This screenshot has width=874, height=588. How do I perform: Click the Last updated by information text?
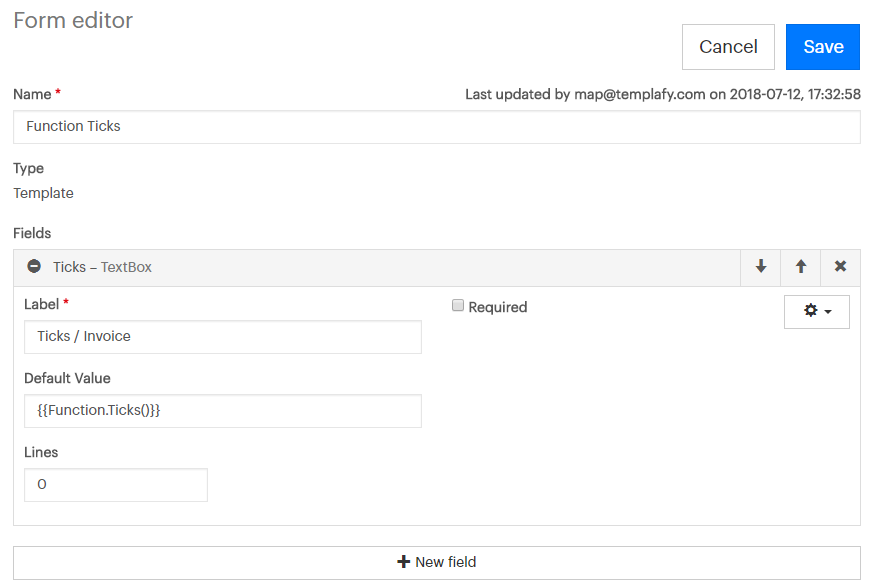coord(663,94)
